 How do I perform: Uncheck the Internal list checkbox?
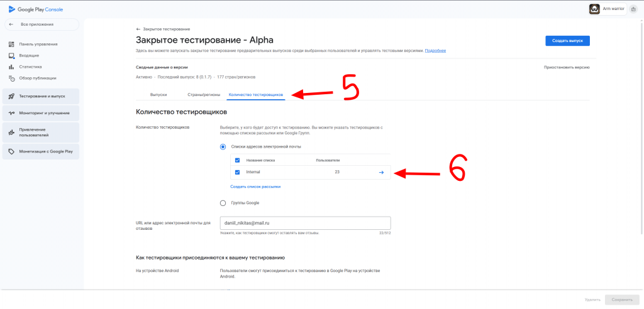tap(237, 172)
